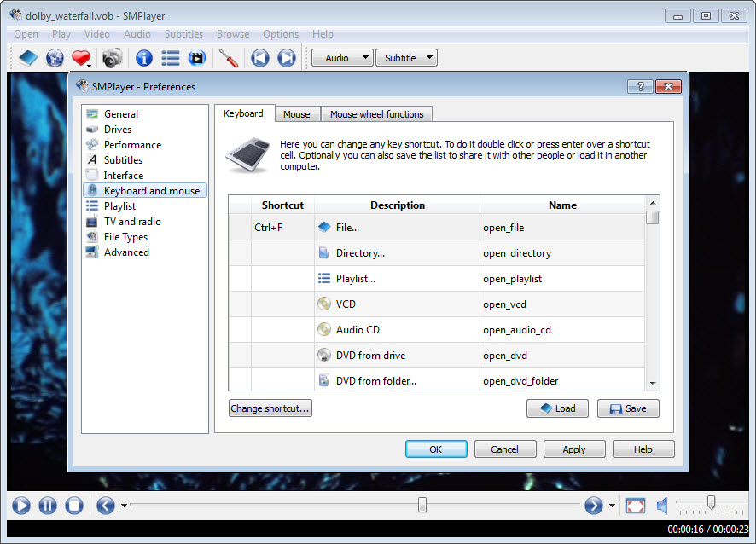
Task: Click the Save shortcuts button
Action: point(628,408)
